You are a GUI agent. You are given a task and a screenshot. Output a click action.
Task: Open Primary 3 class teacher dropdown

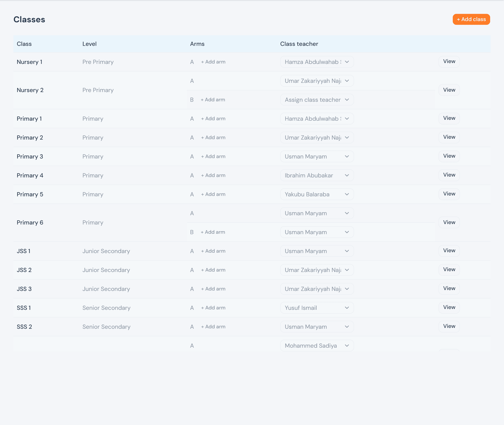317,156
